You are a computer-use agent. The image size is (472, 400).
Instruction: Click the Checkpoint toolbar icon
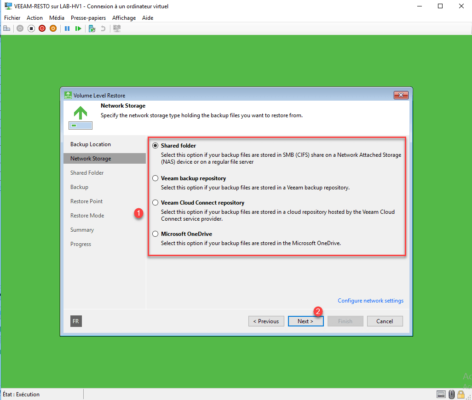click(x=92, y=29)
